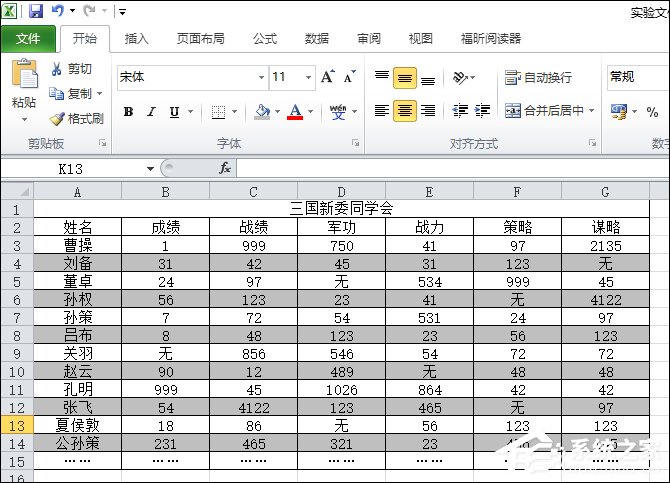Click the Save icon in quick access toolbar
Image resolution: width=670 pixels, height=483 pixels.
(x=36, y=11)
